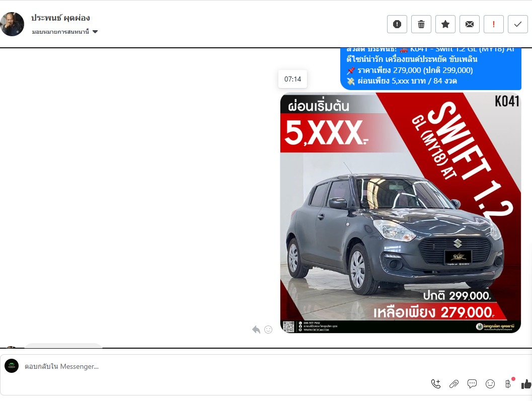React to image message with emoji
532x401 pixels.
[268, 330]
